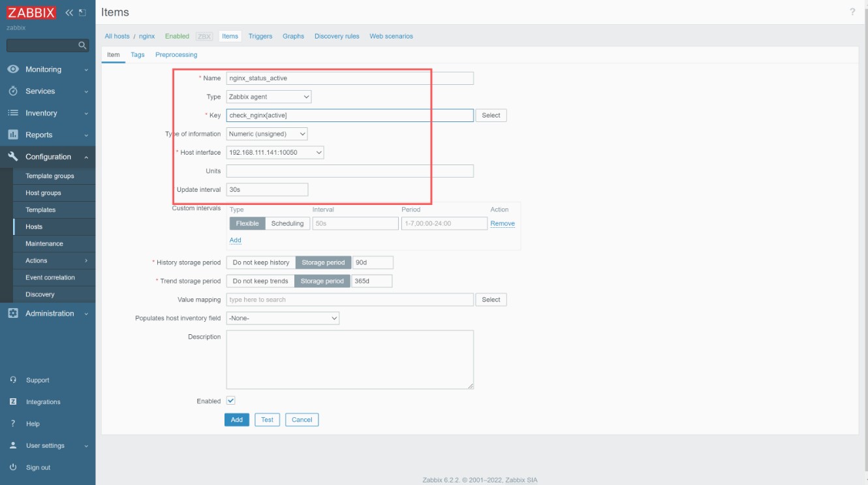Open the Items navigation tab
Image resolution: width=868 pixels, height=485 pixels.
point(230,36)
